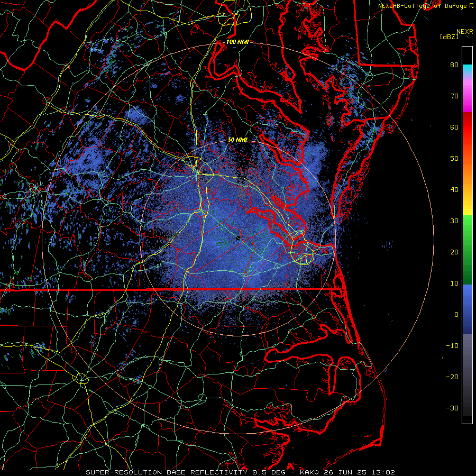
Task: Click the 60 value on the dBZ scale
Action: (454, 127)
